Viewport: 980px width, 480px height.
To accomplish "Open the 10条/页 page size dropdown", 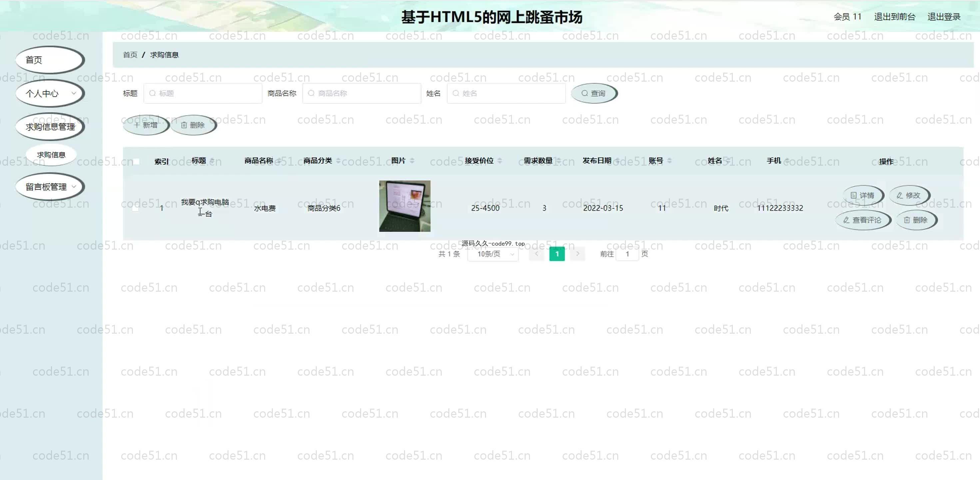I will 493,254.
